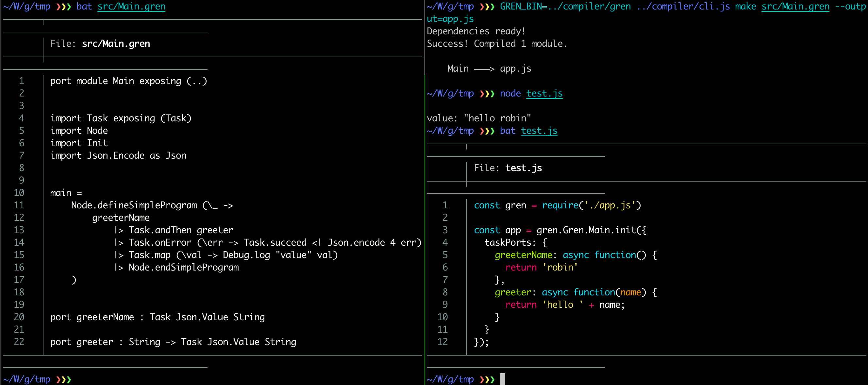Click line number 12 in test.js gutter
The image size is (868, 385).
[x=442, y=342]
